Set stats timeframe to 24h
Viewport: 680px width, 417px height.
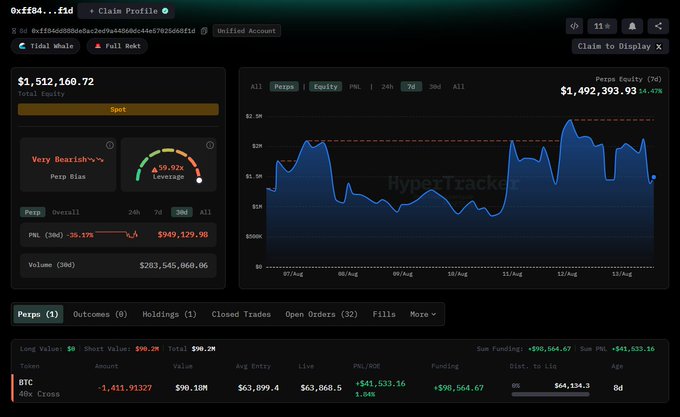[134, 212]
